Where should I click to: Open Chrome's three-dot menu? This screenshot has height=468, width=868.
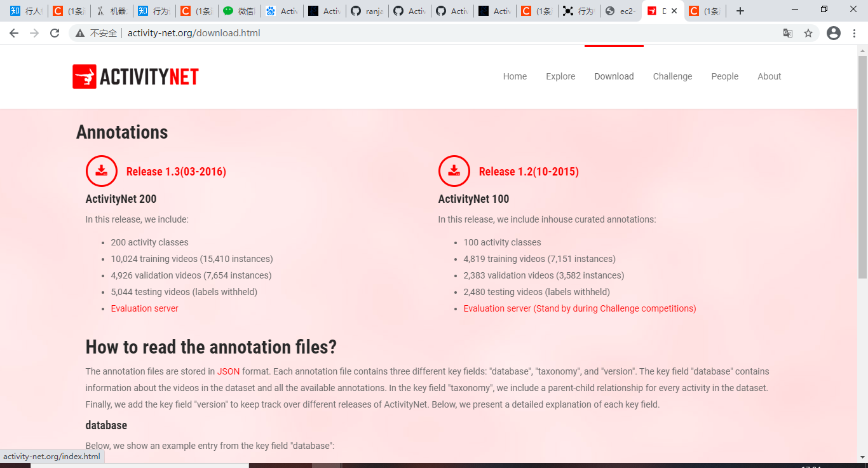[x=854, y=32]
